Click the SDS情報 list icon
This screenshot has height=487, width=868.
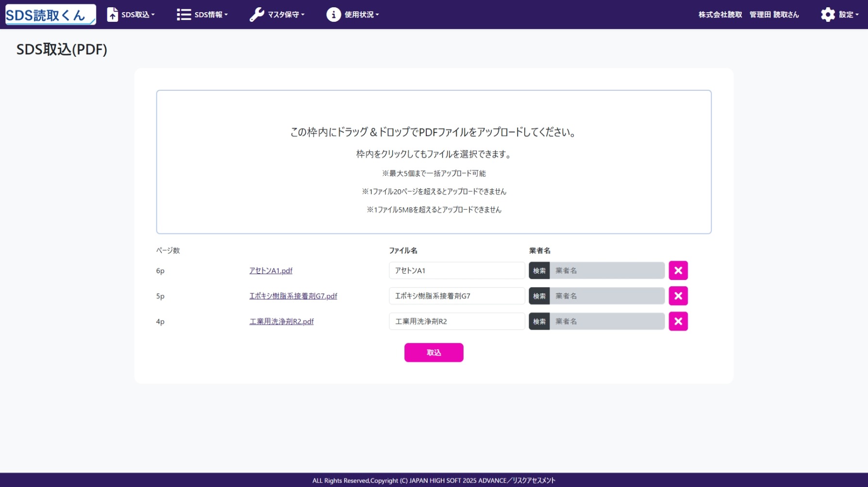[x=184, y=15]
